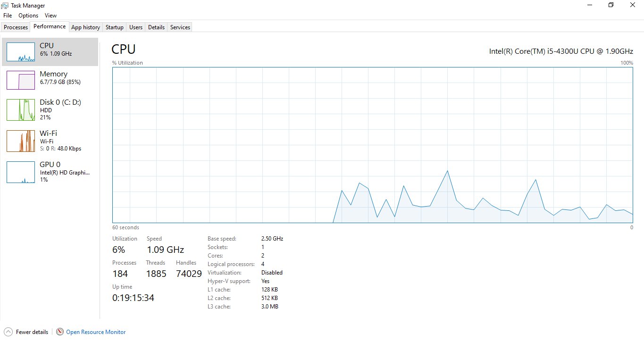Open the Options menu

pyautogui.click(x=28, y=15)
